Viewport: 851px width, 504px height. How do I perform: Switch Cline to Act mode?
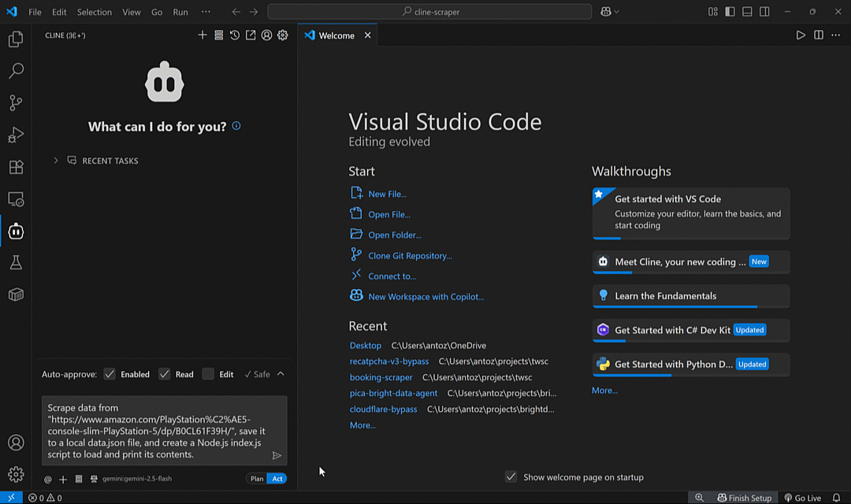pyautogui.click(x=277, y=479)
